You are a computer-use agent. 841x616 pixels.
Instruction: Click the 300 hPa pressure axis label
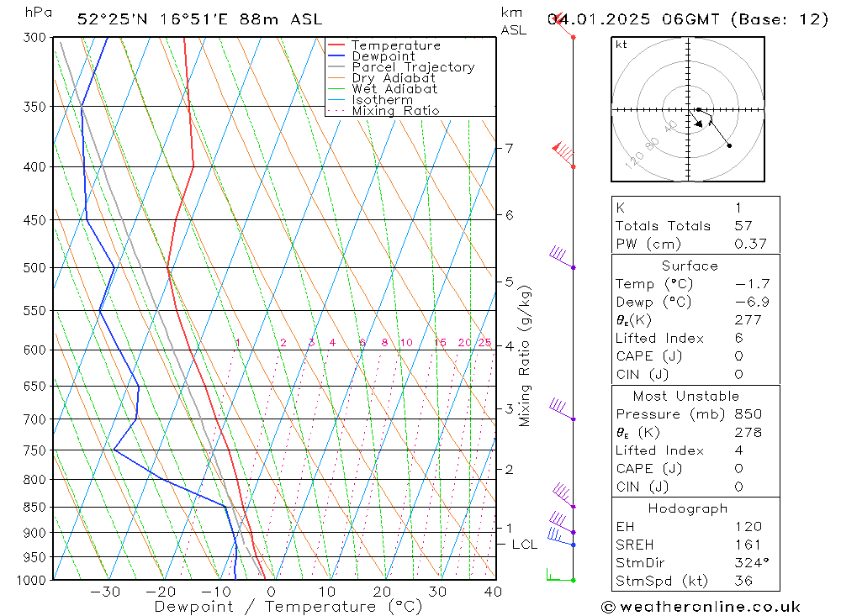[x=34, y=38]
